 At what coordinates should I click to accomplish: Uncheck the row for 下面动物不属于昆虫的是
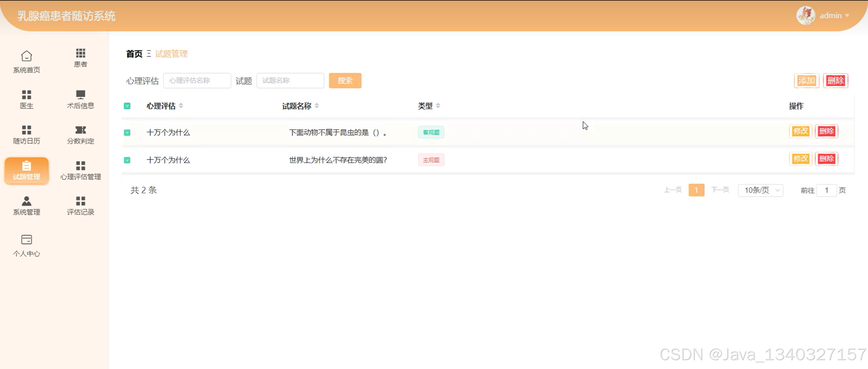[127, 133]
